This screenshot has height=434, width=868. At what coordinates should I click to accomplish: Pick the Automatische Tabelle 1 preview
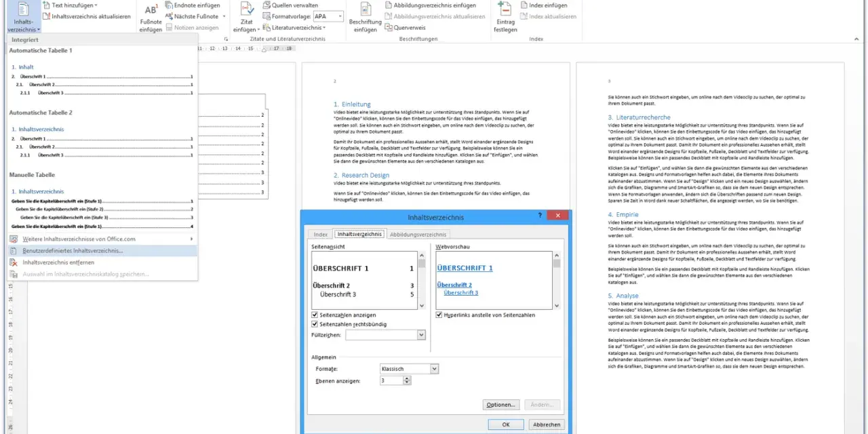(x=102, y=81)
